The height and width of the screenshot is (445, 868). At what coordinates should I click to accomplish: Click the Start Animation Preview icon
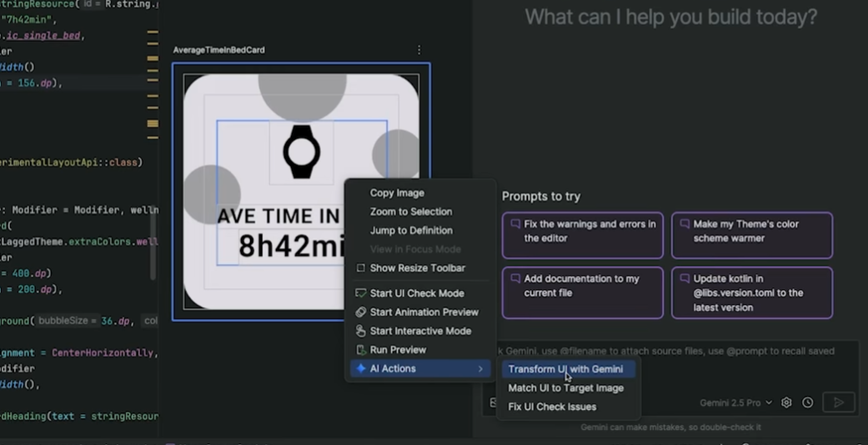tap(361, 312)
